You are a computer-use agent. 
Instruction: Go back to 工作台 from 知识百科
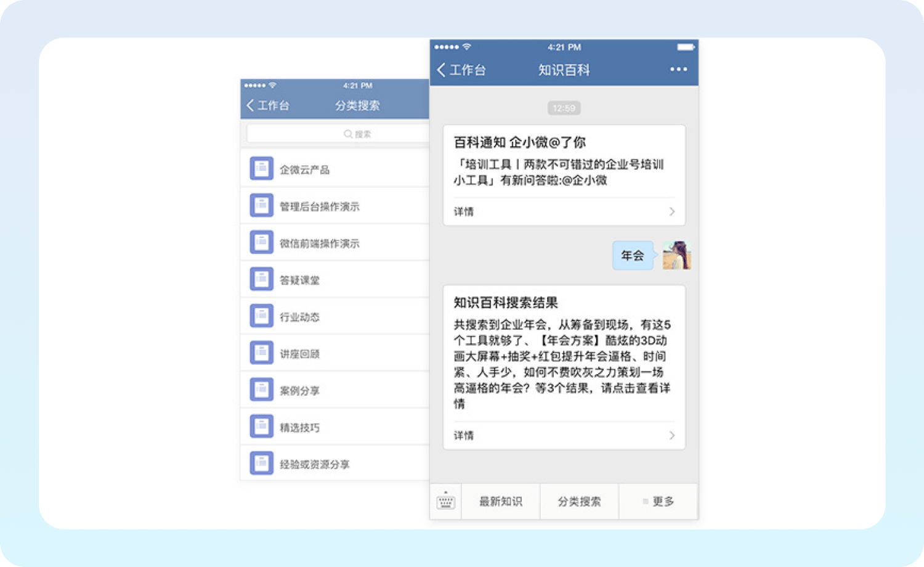tap(461, 70)
